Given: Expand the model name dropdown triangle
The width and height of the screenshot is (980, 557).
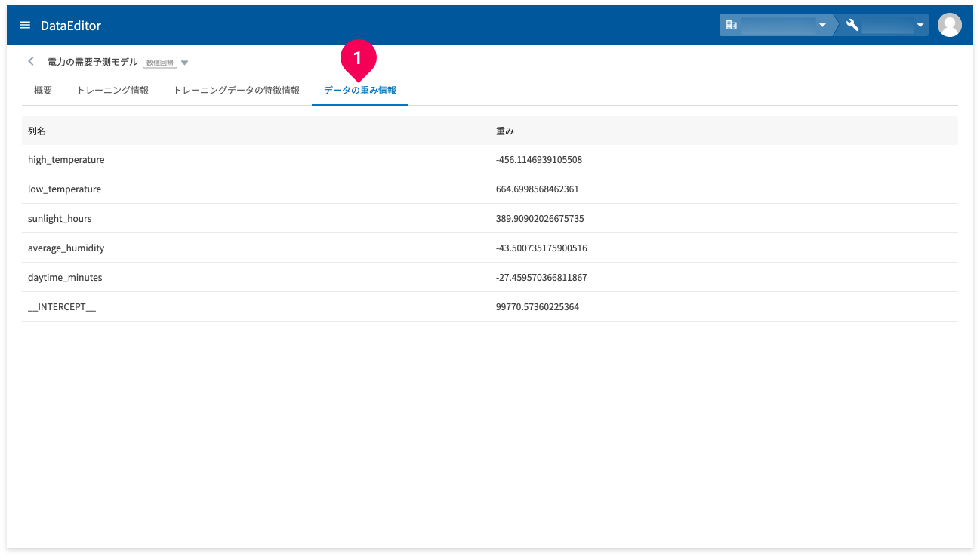Looking at the screenshot, I should (184, 63).
